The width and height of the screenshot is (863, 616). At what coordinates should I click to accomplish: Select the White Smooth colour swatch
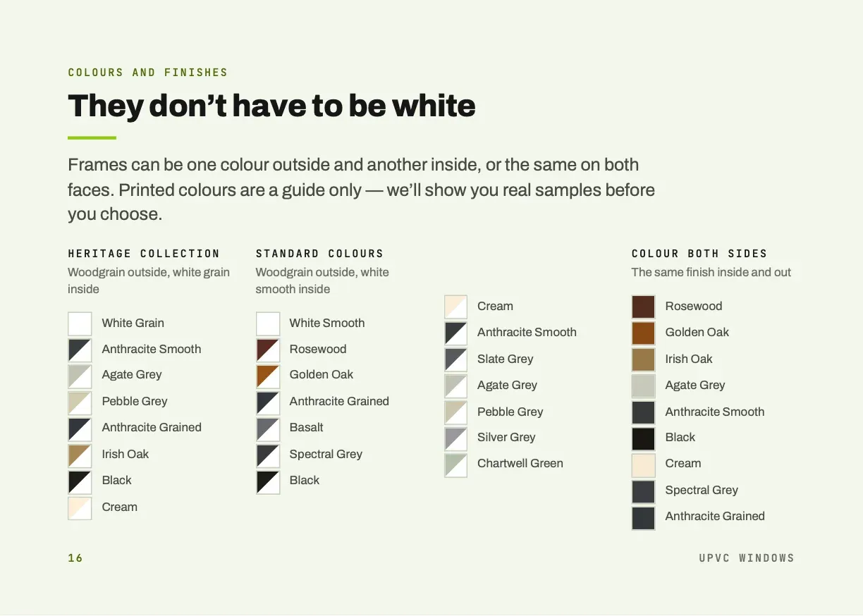pyautogui.click(x=268, y=324)
